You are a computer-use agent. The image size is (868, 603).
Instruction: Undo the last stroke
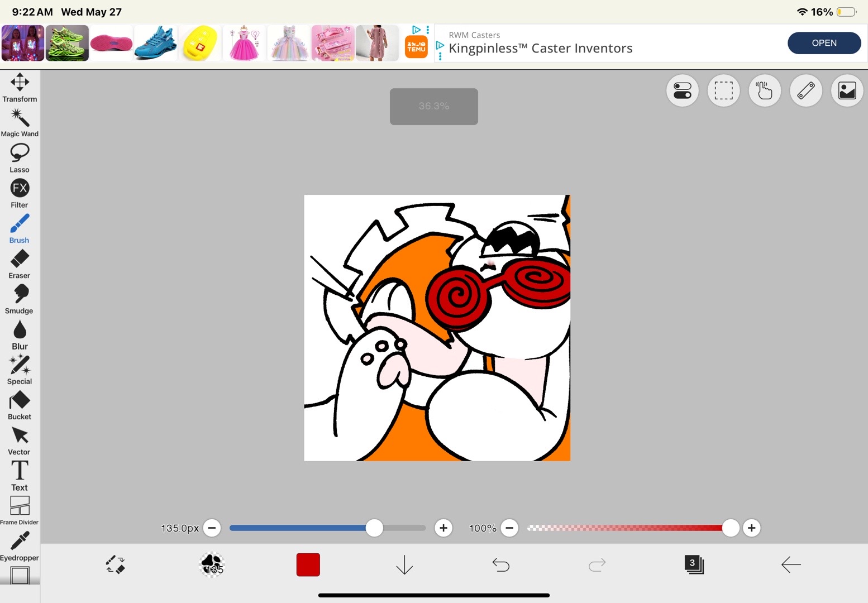point(501,565)
